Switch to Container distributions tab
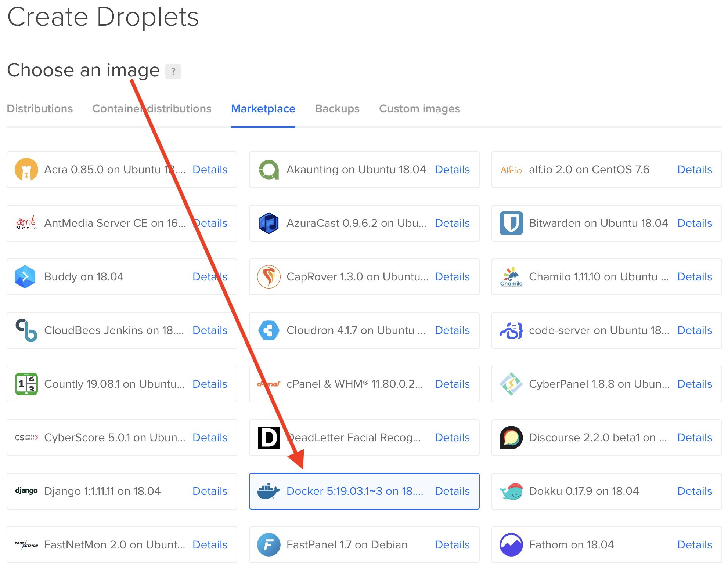This screenshot has height=569, width=728. click(x=152, y=109)
